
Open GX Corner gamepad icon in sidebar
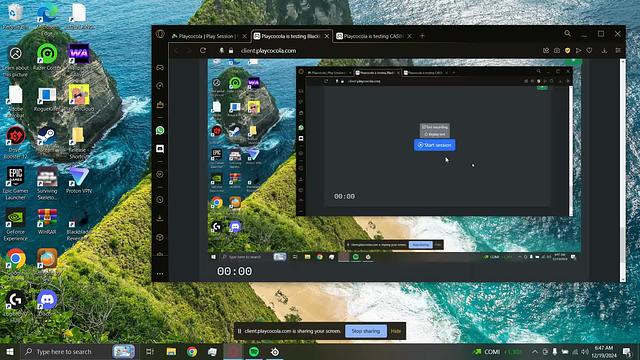pyautogui.click(x=160, y=68)
